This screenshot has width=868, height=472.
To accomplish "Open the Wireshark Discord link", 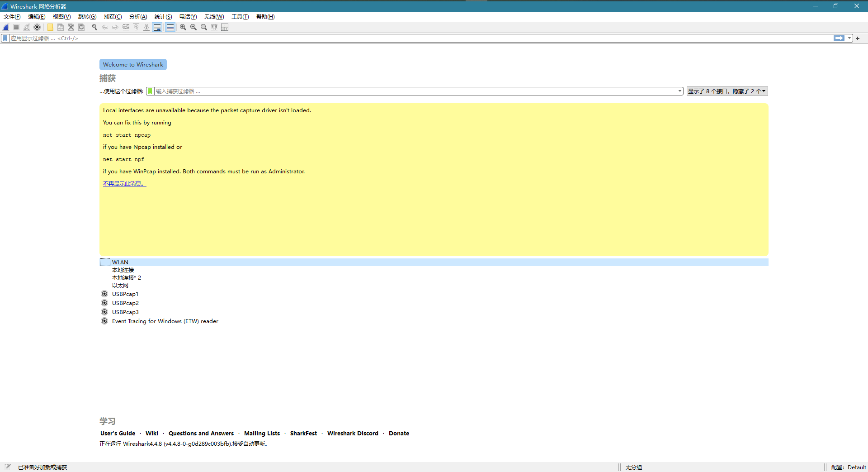I will (353, 434).
